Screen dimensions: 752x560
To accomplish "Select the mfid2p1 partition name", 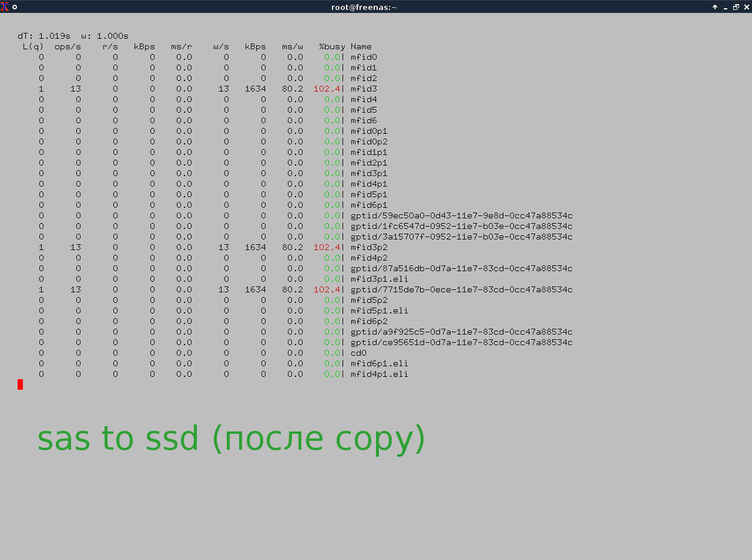I will (x=369, y=163).
